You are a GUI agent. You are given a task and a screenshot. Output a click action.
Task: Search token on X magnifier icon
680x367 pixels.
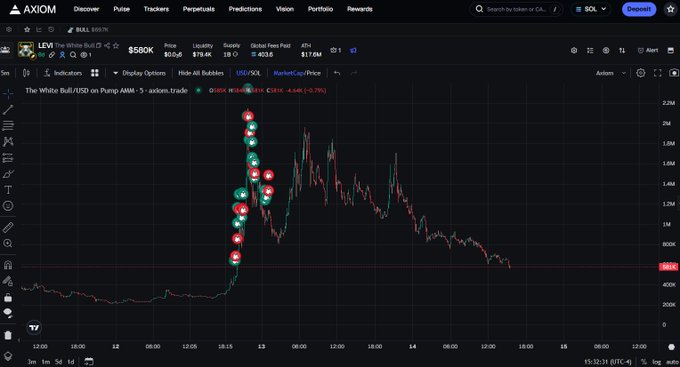(73, 55)
